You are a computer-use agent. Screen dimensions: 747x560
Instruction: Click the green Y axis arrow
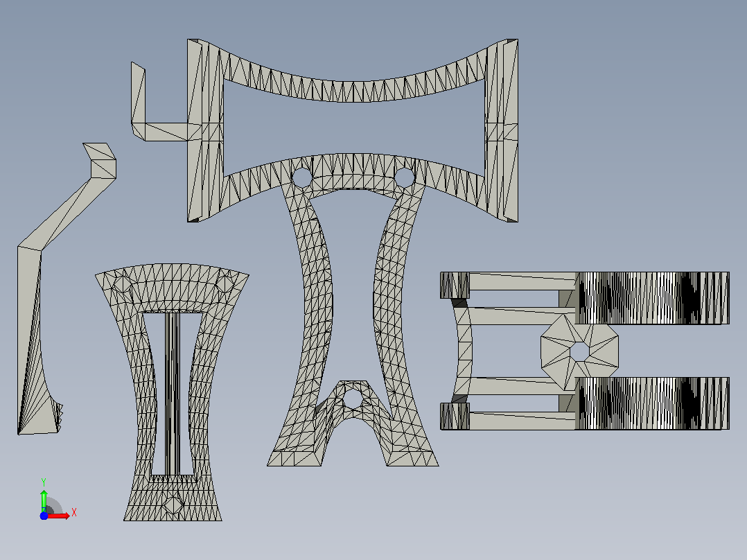[44, 501]
